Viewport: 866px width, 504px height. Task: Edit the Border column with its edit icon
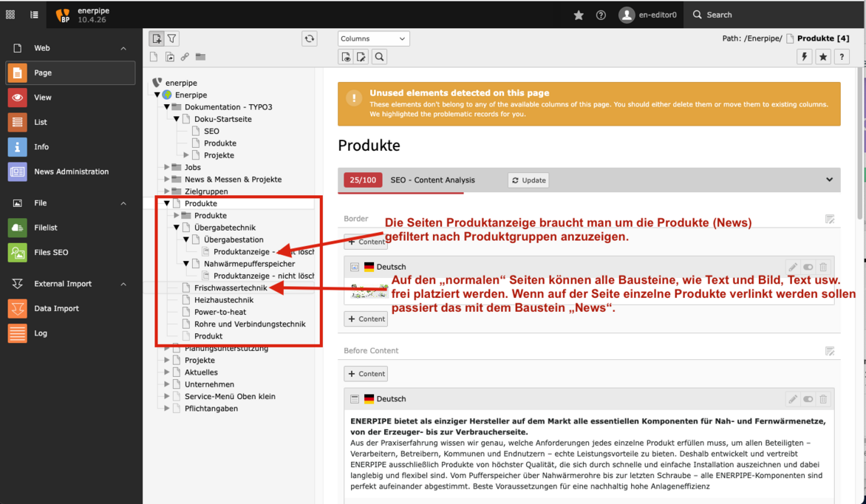tap(830, 219)
